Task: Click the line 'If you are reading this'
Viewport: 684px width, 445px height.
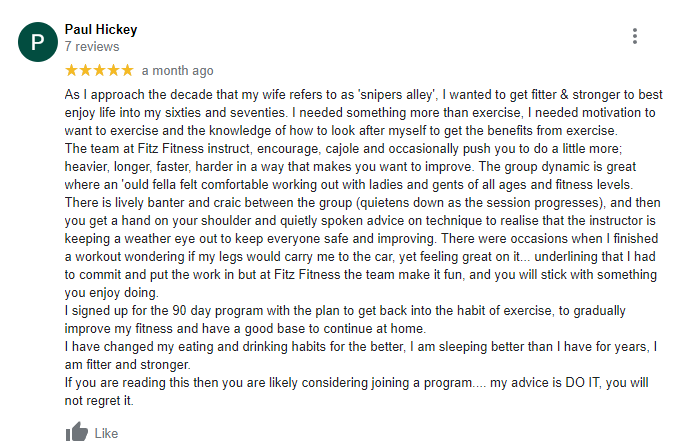Action: pos(356,383)
